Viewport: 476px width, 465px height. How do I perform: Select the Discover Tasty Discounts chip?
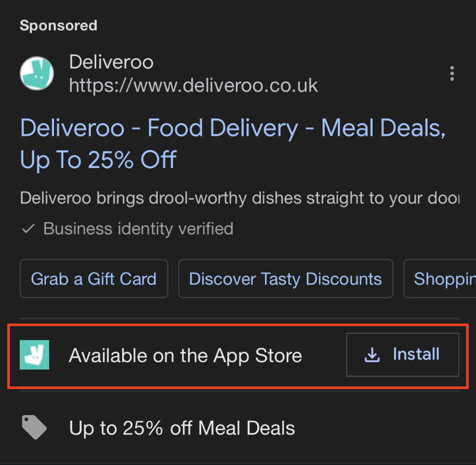pyautogui.click(x=286, y=279)
